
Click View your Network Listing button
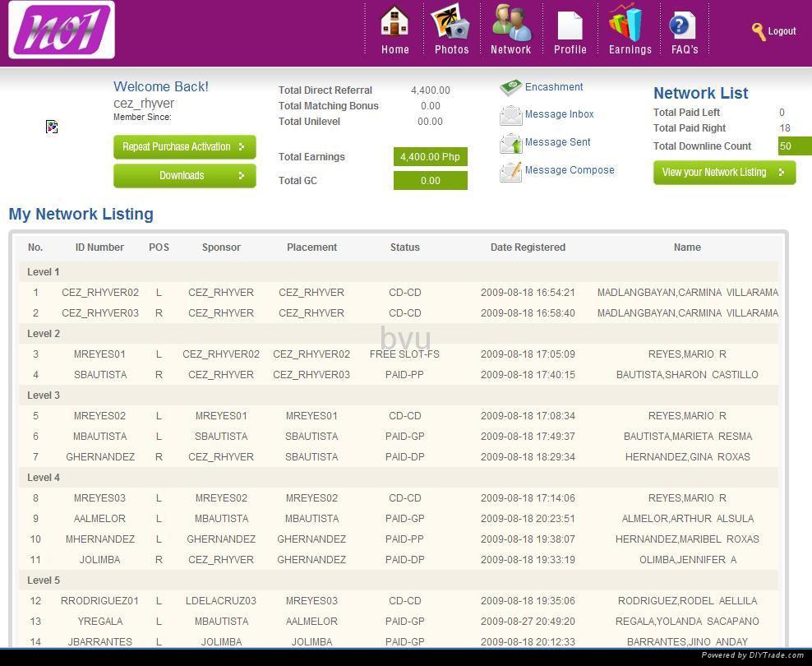coord(724,173)
